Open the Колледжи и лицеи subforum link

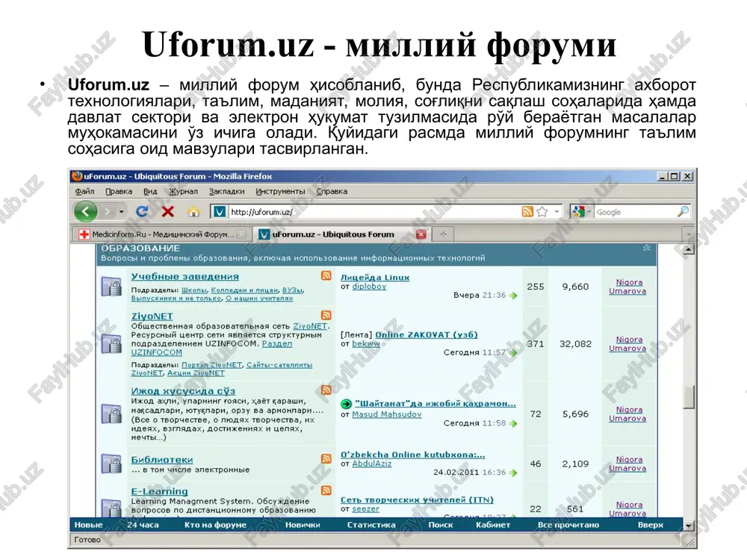[x=244, y=290]
